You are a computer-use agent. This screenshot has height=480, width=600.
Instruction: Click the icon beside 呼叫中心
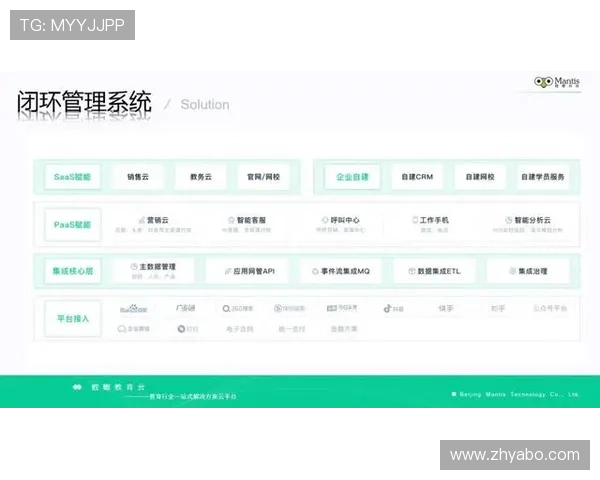[325, 220]
